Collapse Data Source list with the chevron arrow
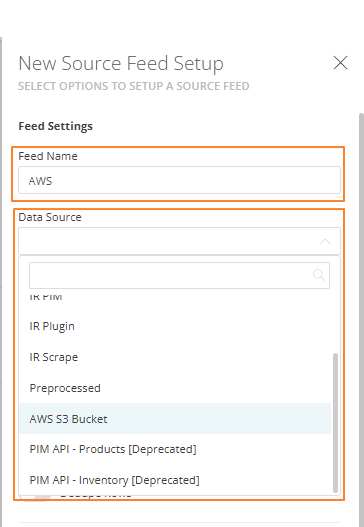 pos(325,241)
